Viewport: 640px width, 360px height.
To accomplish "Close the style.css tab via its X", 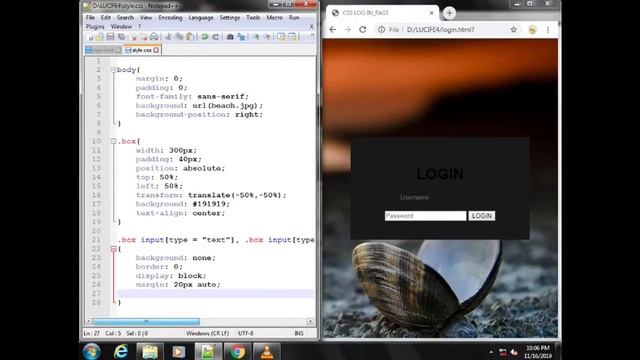I will pos(156,50).
